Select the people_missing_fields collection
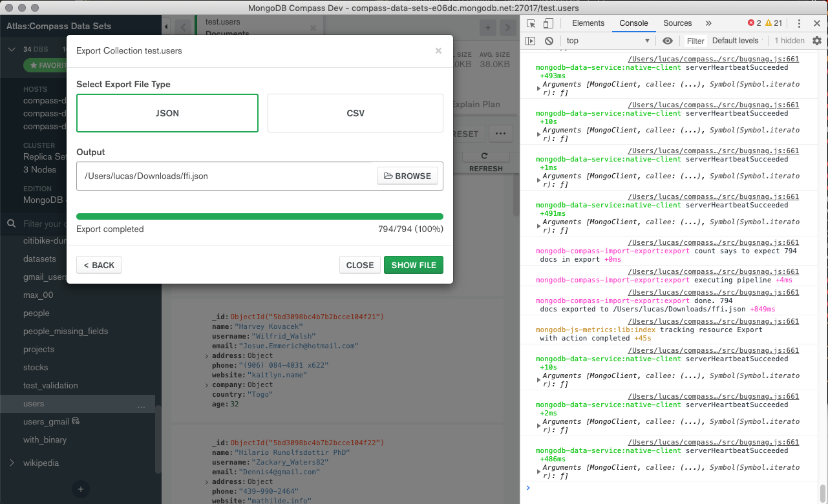 tap(66, 331)
